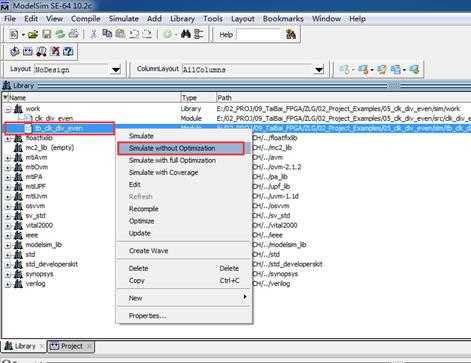Viewport: 471px width, 363px height.
Task: Select Create Wave from the context menu
Action: 184,251
